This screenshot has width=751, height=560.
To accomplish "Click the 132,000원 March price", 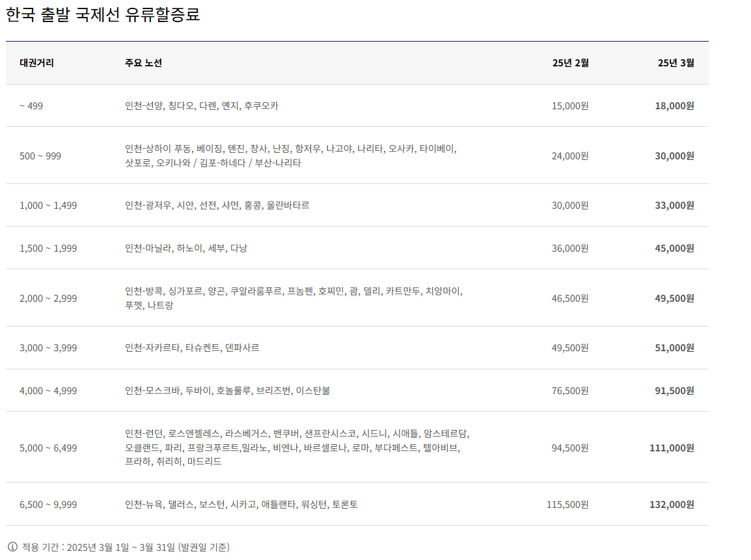I will pos(672,504).
